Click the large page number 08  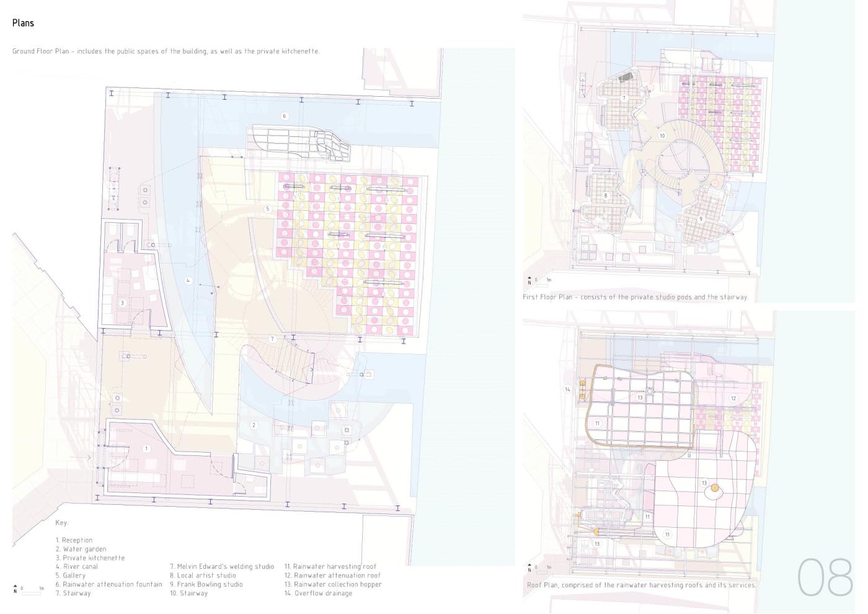(x=825, y=577)
